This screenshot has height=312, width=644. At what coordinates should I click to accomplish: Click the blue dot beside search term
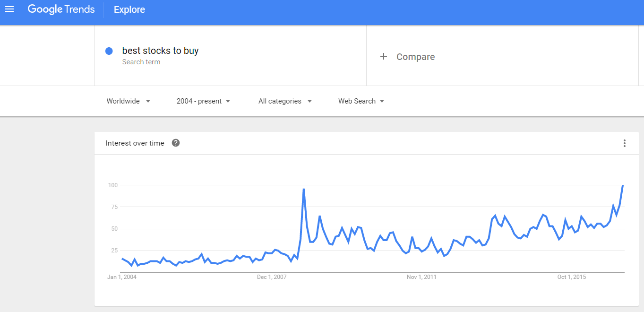tap(109, 51)
